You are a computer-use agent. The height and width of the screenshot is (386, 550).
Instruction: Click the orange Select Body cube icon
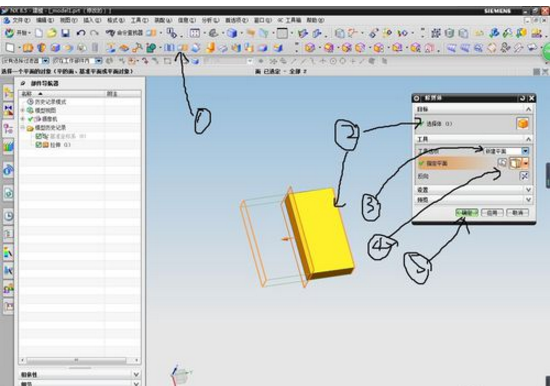pyautogui.click(x=522, y=124)
